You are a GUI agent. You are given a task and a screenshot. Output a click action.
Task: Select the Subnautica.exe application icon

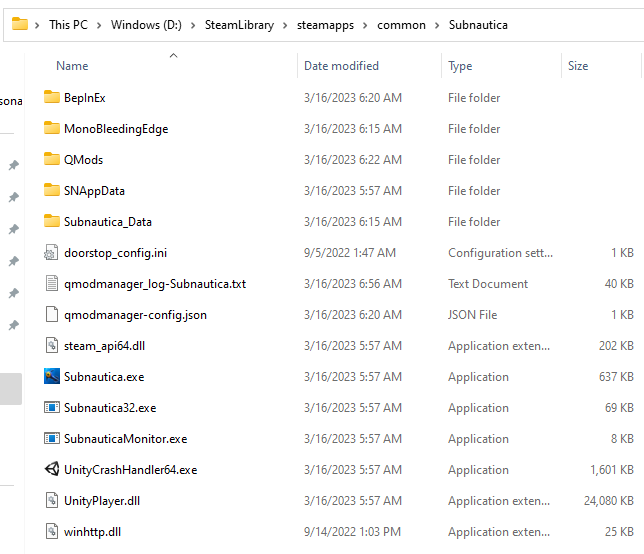[52, 377]
